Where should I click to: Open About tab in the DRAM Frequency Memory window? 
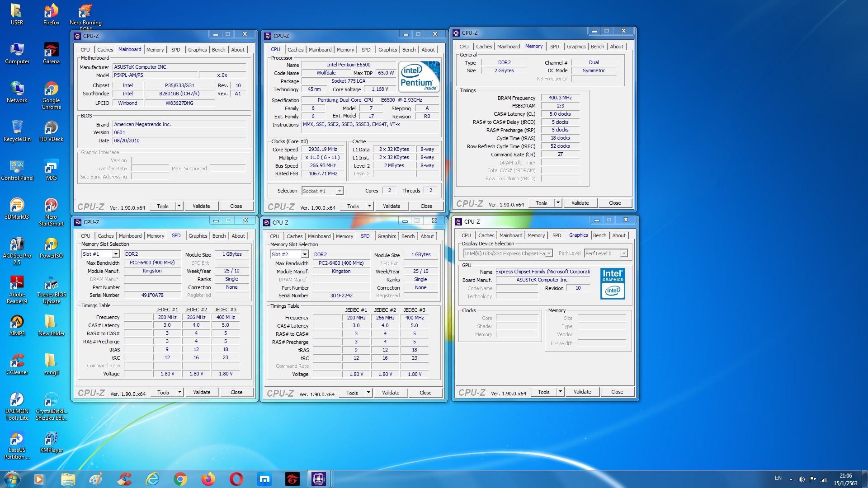pyautogui.click(x=617, y=47)
